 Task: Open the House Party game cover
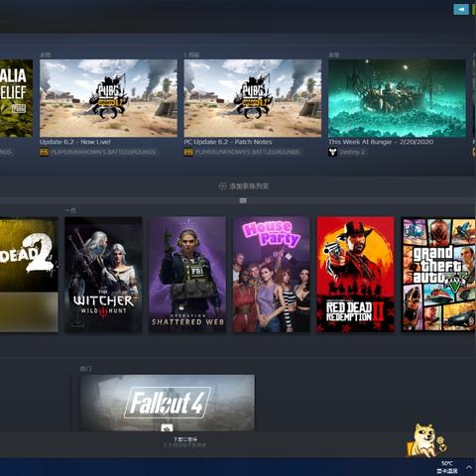(x=272, y=275)
